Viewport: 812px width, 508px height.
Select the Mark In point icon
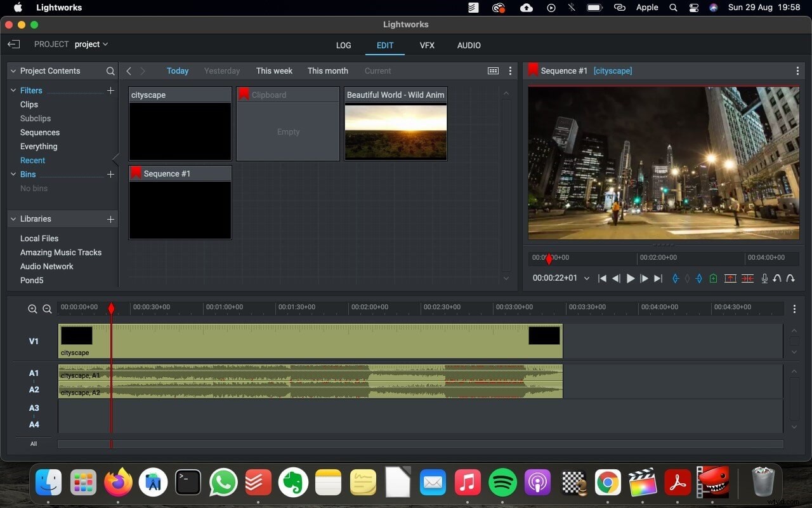pos(675,278)
